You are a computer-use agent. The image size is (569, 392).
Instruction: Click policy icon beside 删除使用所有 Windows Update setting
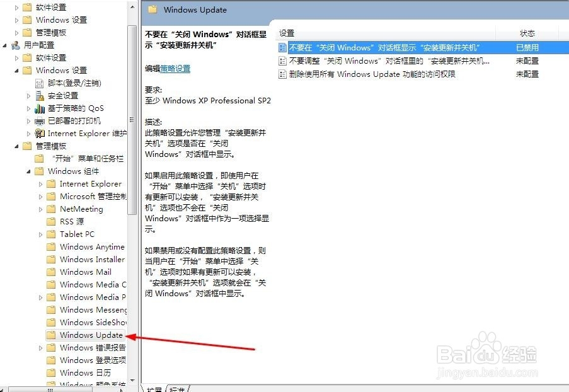(x=282, y=74)
